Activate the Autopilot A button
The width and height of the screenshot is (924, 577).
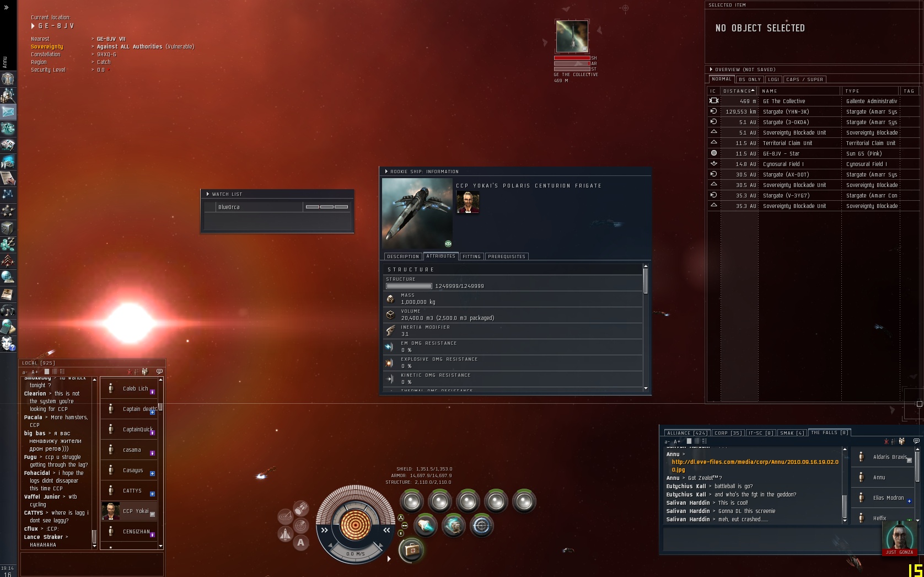click(300, 542)
